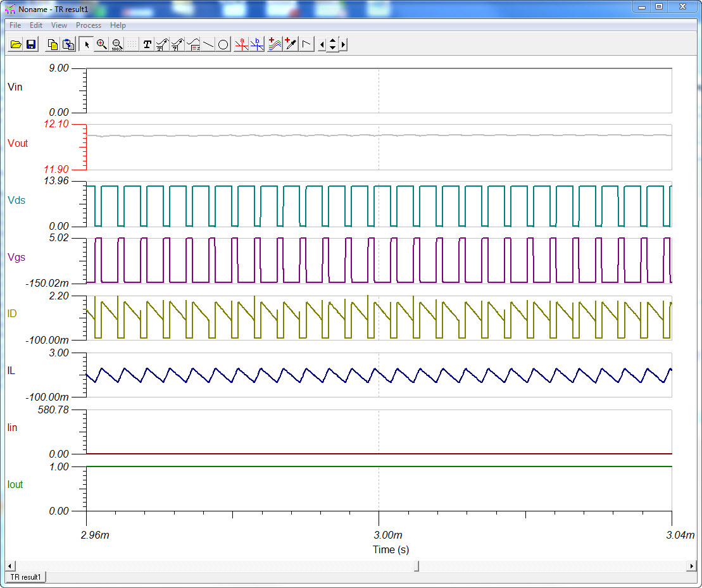Switch to the TR result1 tab
Viewport: 702px width, 588px height.
(25, 577)
